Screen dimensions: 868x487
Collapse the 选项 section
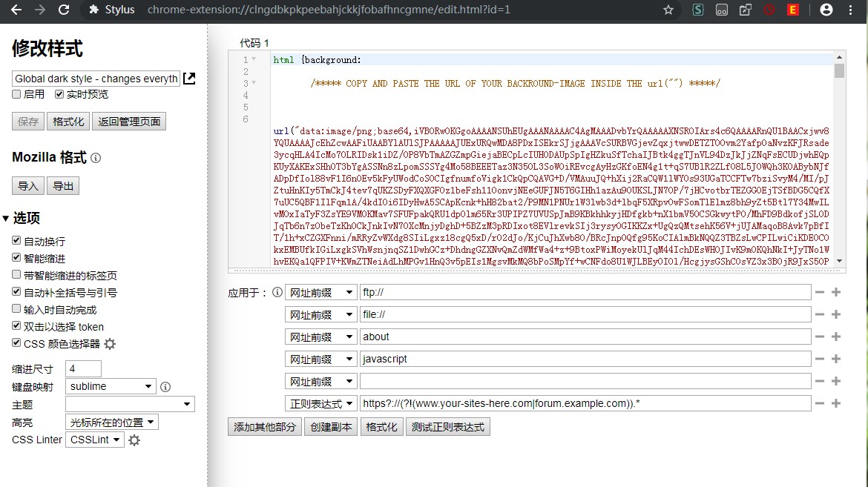pos(7,218)
